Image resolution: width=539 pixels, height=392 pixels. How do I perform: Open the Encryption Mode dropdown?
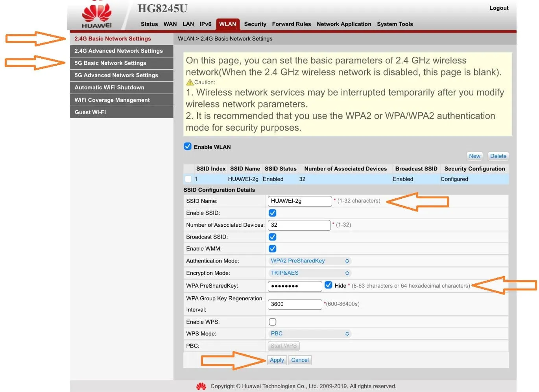point(310,273)
